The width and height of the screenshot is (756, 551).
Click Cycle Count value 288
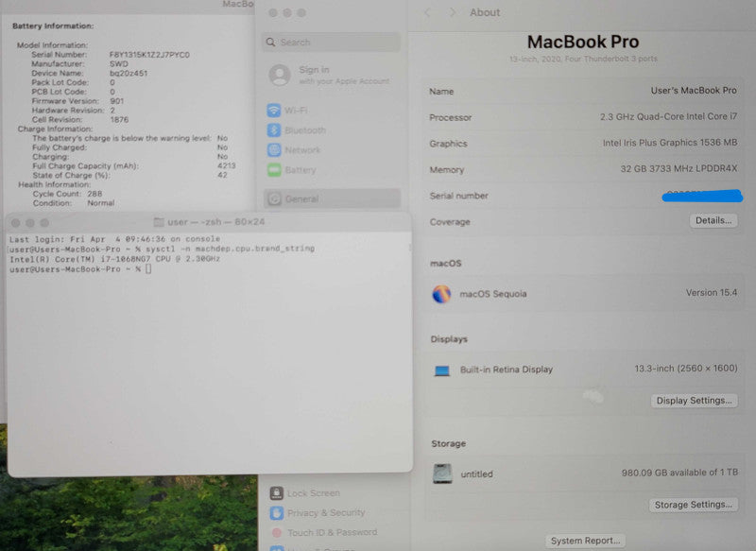pyautogui.click(x=94, y=194)
